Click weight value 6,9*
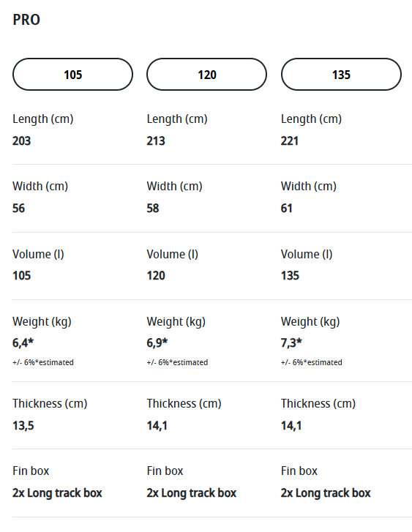 (157, 343)
